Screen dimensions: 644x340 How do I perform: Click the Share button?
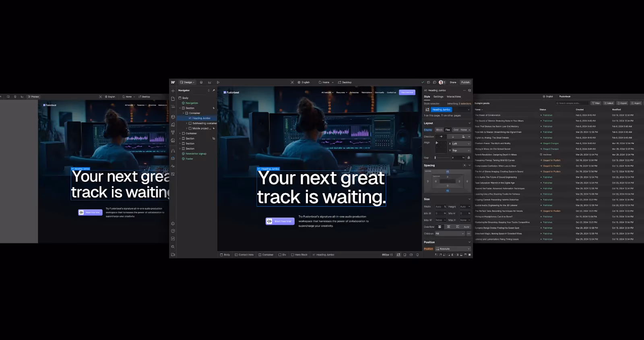tap(453, 82)
